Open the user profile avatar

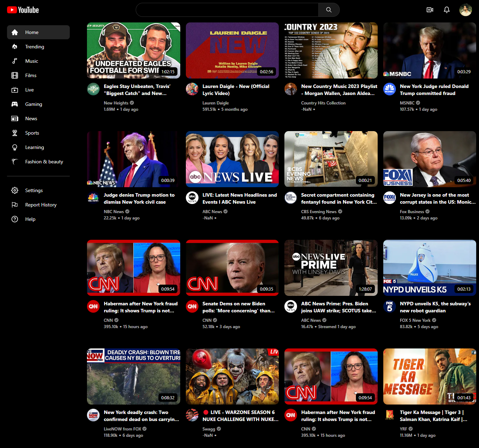pos(466,10)
